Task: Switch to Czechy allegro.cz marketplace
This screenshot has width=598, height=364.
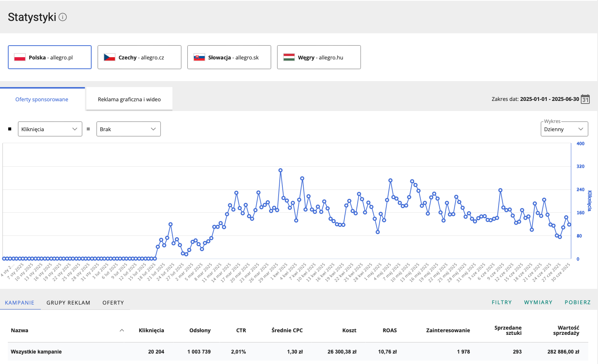Action: (139, 58)
